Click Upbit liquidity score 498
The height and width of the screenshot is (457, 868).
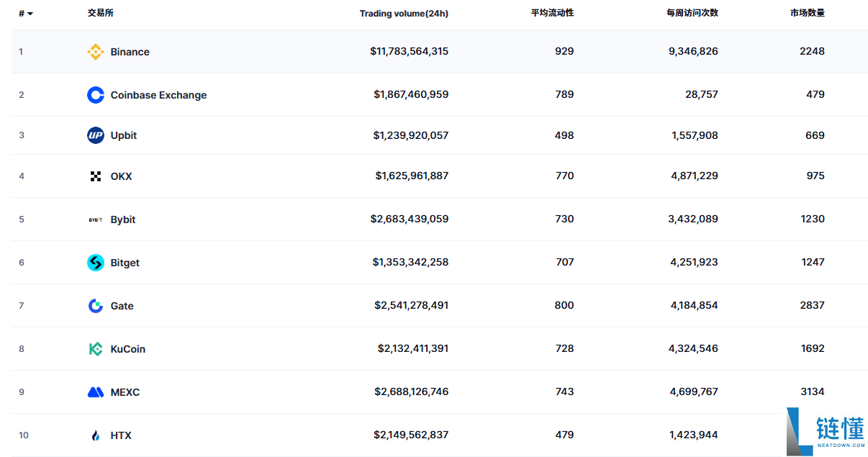564,135
